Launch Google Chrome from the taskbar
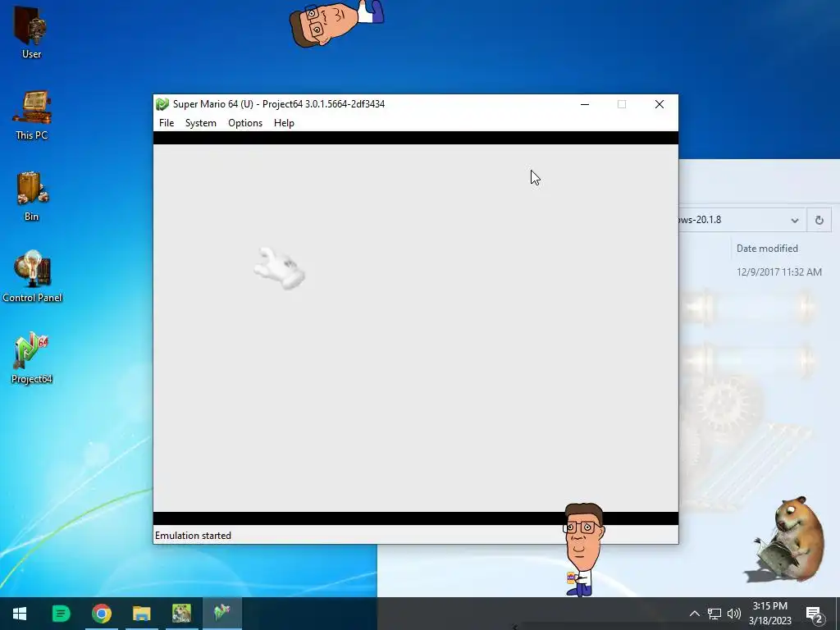This screenshot has width=840, height=630. click(101, 614)
